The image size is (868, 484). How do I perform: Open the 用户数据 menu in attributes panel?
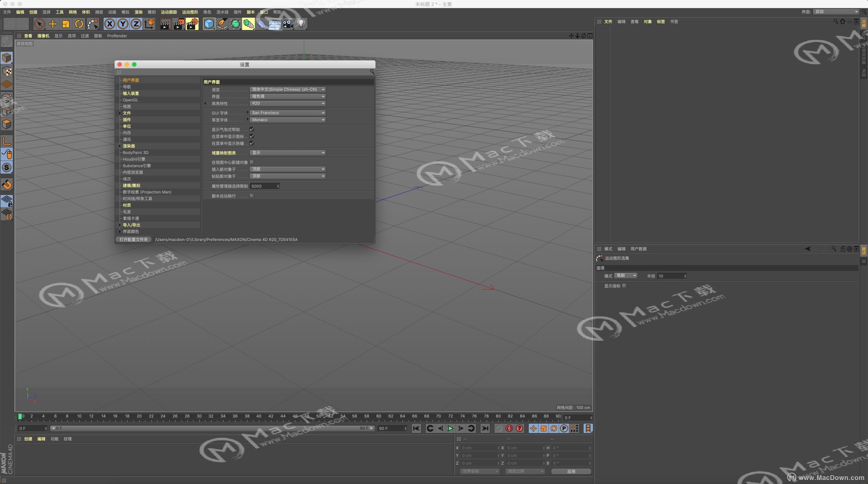point(638,249)
